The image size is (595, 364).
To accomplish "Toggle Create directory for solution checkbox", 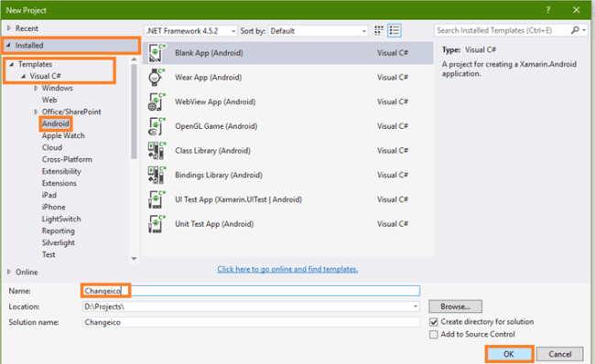I will pyautogui.click(x=433, y=322).
